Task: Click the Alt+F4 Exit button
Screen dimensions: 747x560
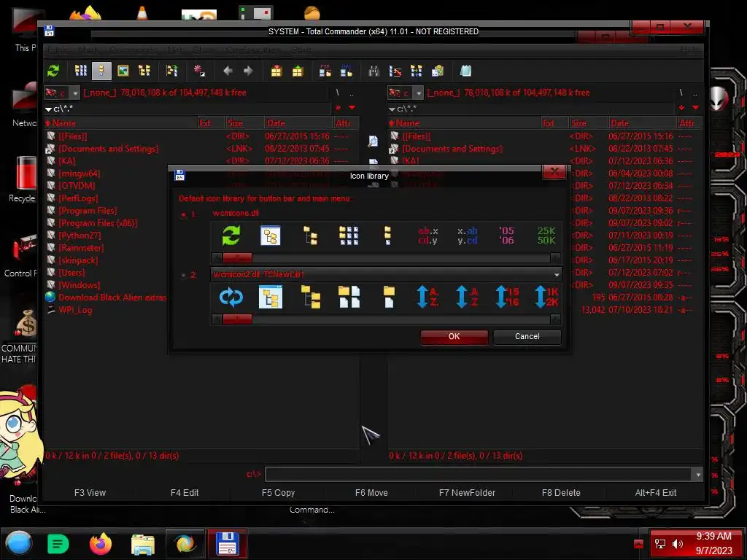Action: pos(656,493)
